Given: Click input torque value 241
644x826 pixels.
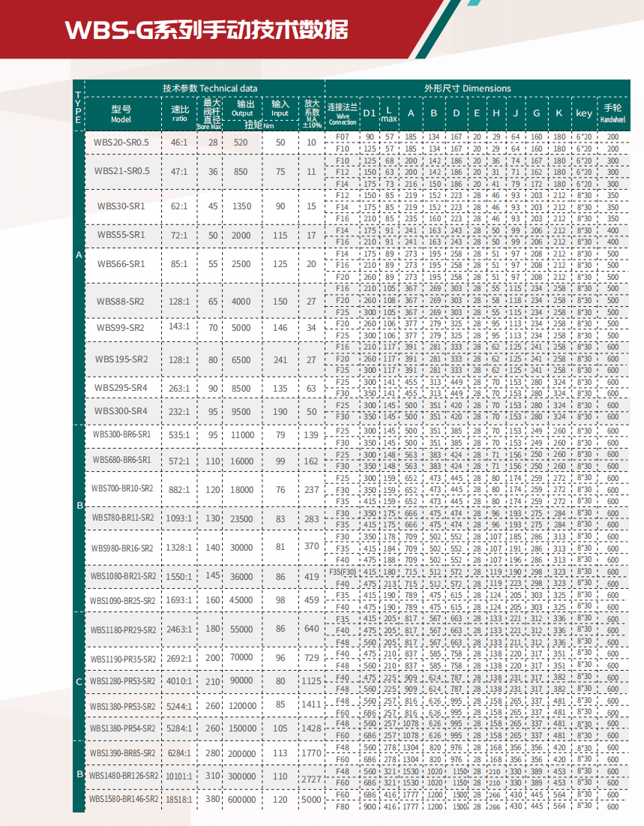Looking at the screenshot, I should click(280, 360).
